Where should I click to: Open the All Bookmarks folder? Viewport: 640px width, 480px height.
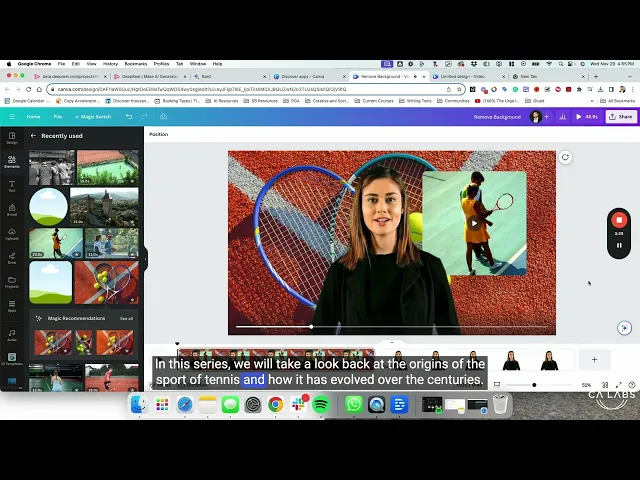618,100
